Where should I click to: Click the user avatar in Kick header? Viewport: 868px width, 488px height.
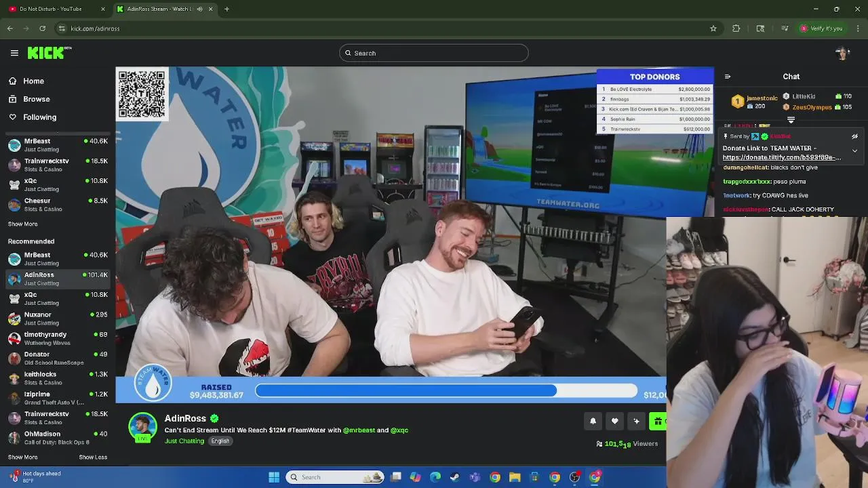pos(842,53)
